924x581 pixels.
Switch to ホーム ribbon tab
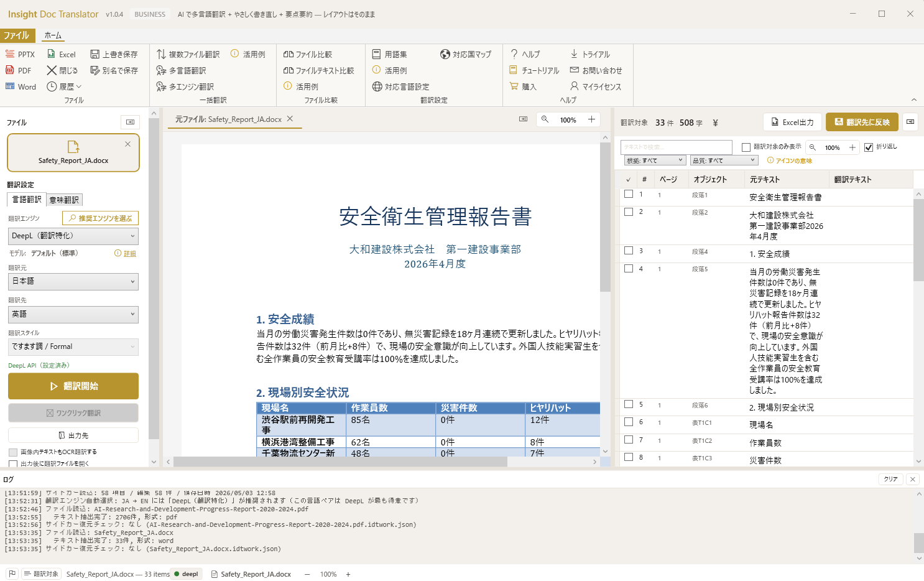[x=53, y=35]
